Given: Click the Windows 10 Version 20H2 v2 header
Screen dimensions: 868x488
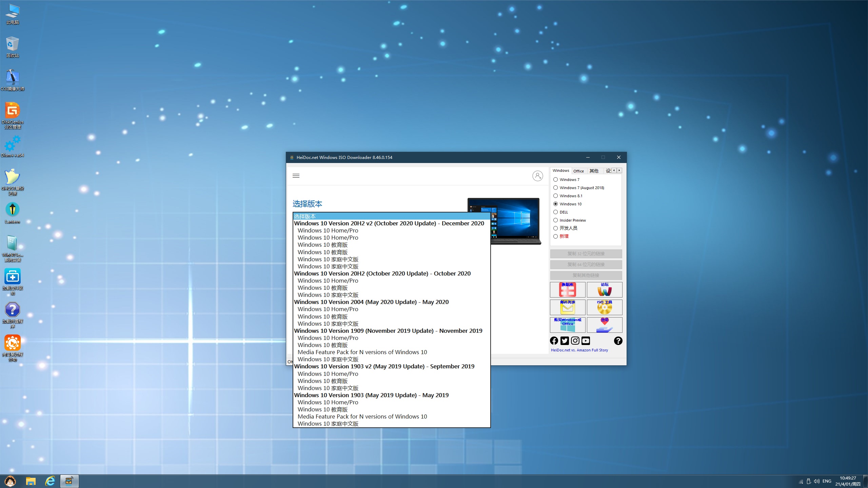Looking at the screenshot, I should click(392, 223).
